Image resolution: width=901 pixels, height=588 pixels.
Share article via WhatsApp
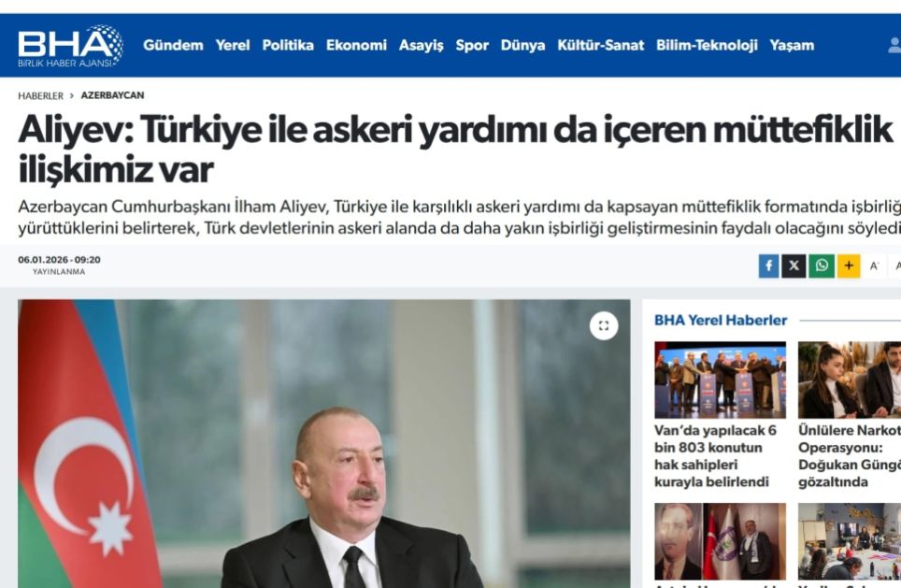click(x=822, y=266)
